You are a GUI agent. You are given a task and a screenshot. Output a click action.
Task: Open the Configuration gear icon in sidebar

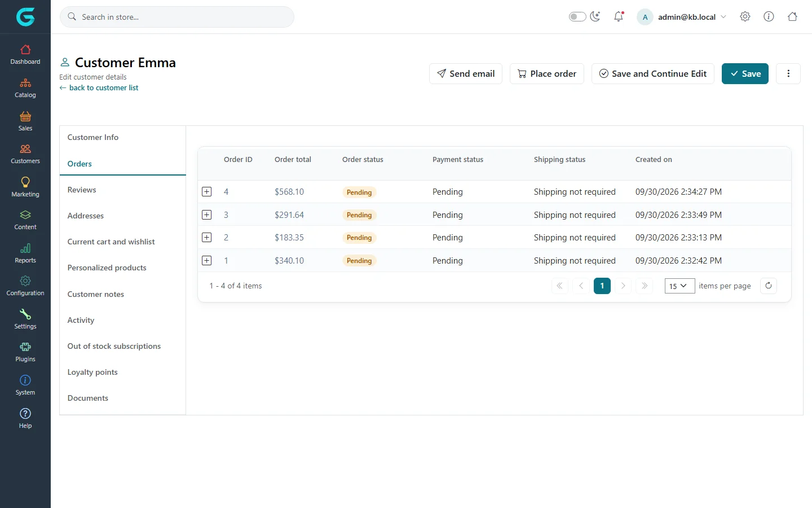(x=25, y=281)
